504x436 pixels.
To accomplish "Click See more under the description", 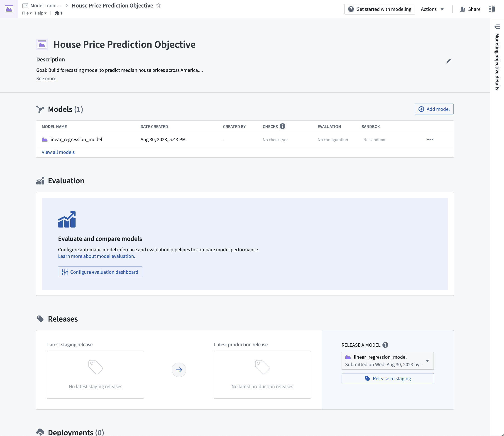I will [x=46, y=79].
